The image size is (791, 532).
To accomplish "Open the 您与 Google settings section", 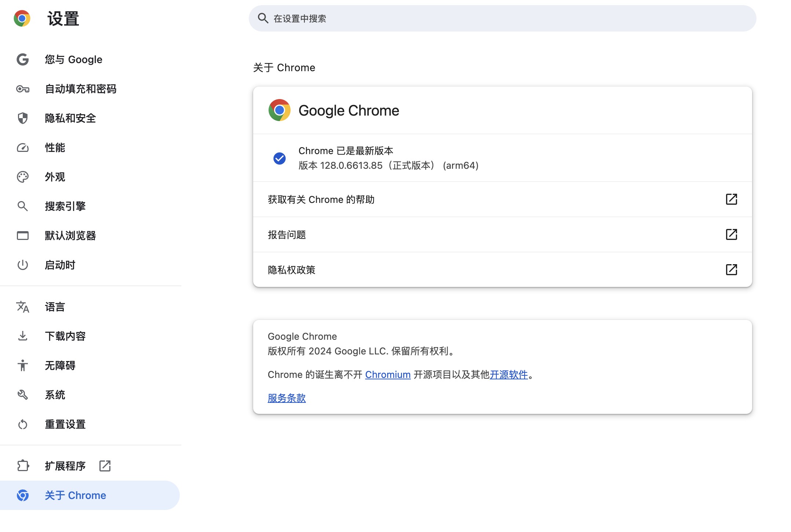I will [x=90, y=59].
